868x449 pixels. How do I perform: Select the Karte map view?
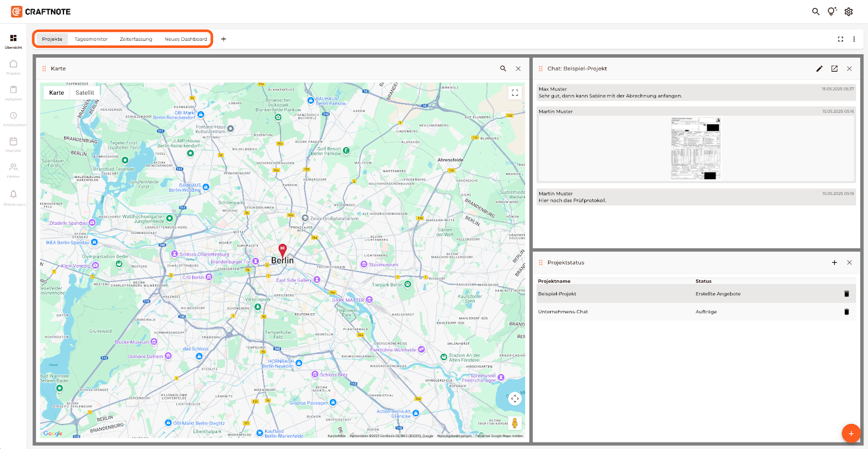[x=56, y=93]
